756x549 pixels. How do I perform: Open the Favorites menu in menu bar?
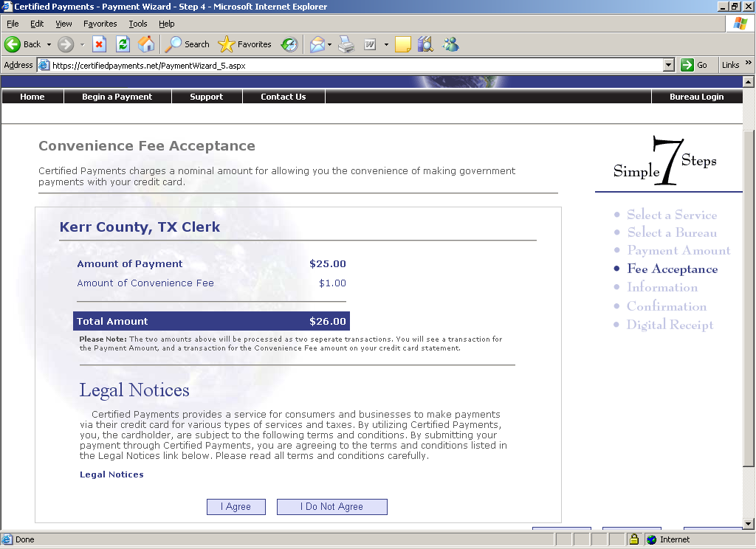(x=100, y=24)
